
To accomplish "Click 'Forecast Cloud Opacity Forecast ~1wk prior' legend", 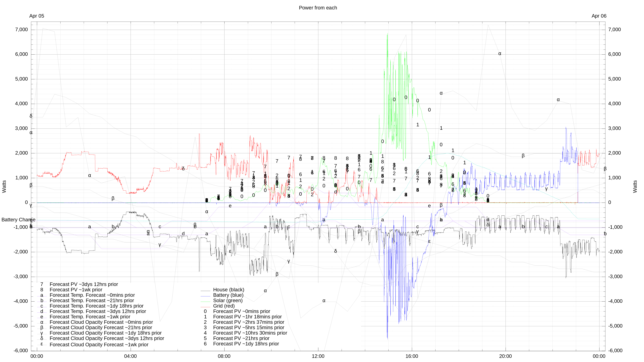I will tap(99, 345).
